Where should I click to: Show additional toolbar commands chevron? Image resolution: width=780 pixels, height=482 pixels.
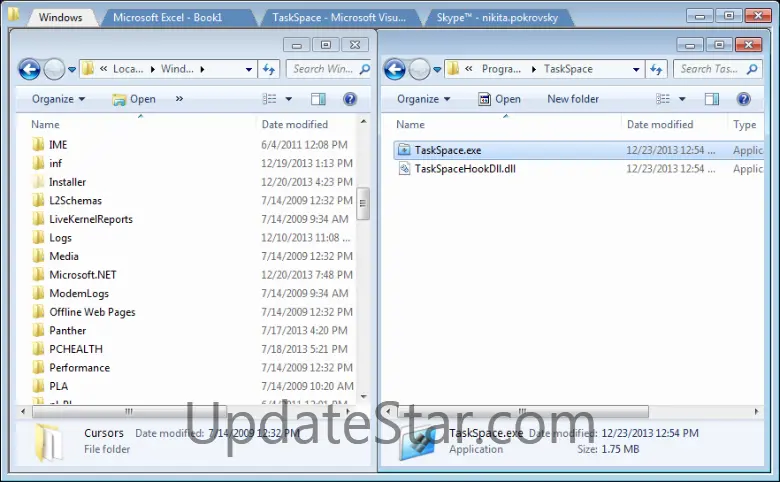179,99
